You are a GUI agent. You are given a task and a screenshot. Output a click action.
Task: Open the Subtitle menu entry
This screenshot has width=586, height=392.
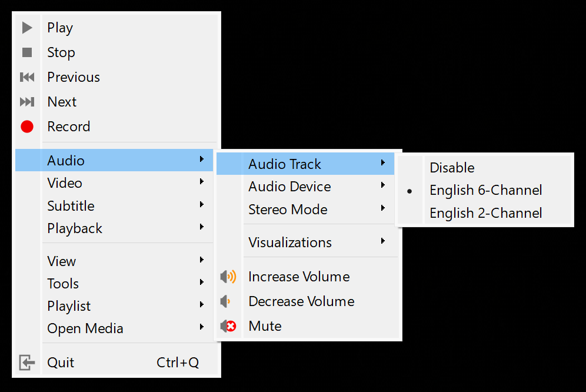coord(71,206)
